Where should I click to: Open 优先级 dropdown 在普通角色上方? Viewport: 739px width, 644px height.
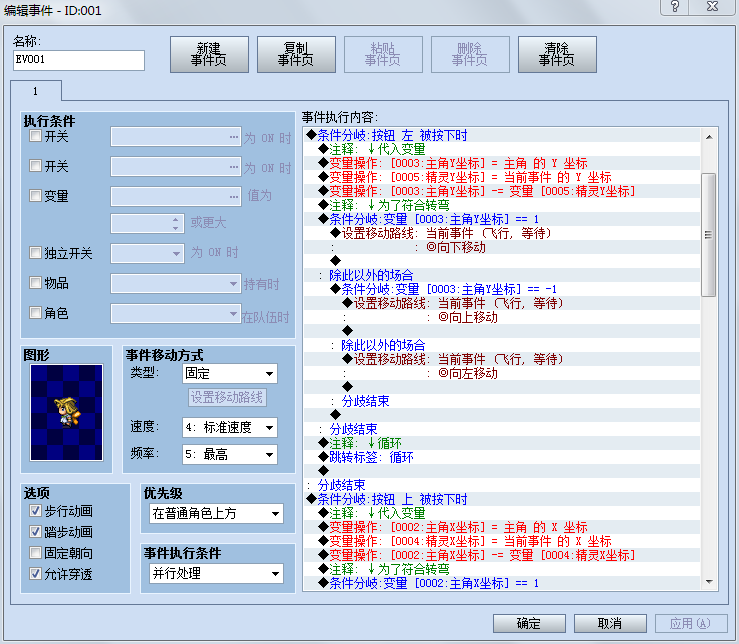point(216,513)
